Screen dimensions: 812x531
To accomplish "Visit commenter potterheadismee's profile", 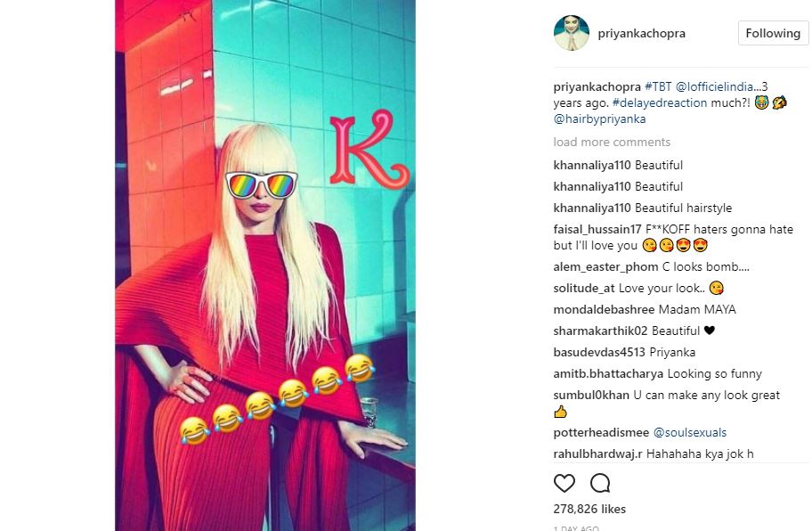I will click(x=601, y=432).
